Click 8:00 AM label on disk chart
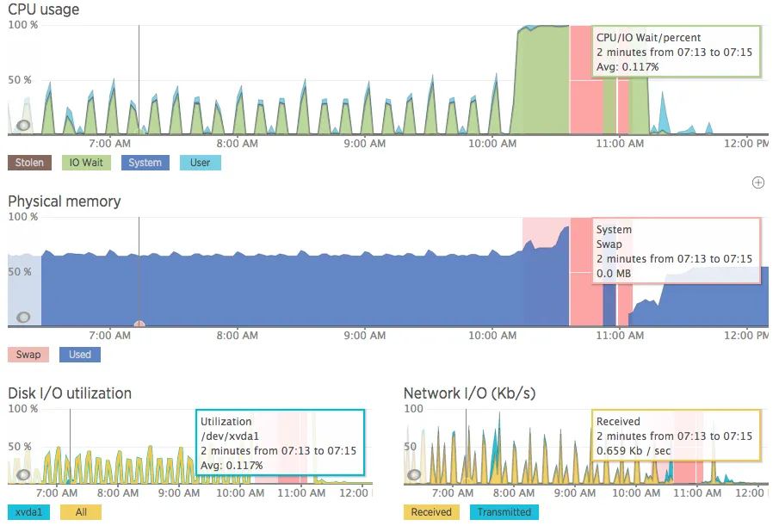 pyautogui.click(x=118, y=493)
